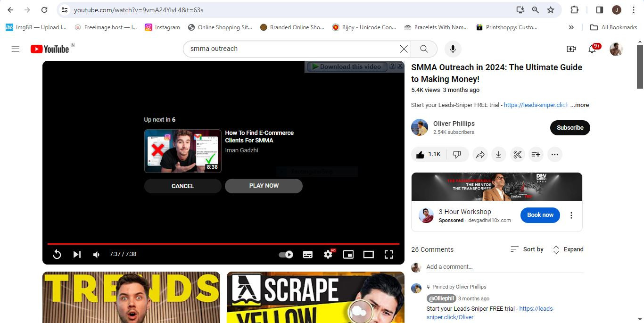
Task: Expand the description with ...more
Action: pos(579,105)
